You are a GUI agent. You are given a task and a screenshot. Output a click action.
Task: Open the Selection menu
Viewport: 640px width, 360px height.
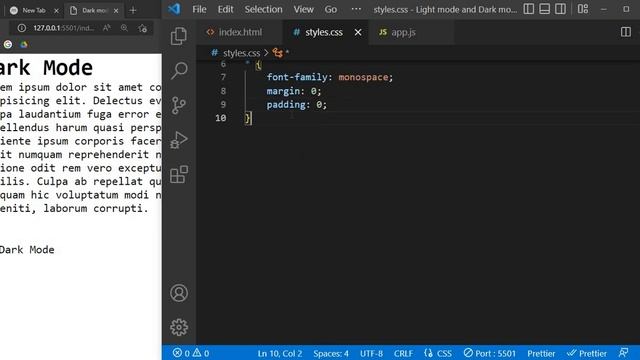tap(263, 9)
